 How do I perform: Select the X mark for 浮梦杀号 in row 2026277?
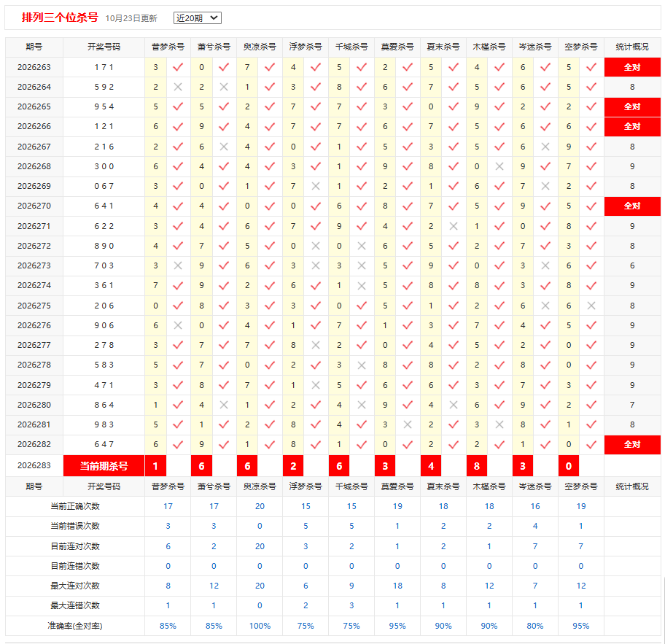(316, 345)
